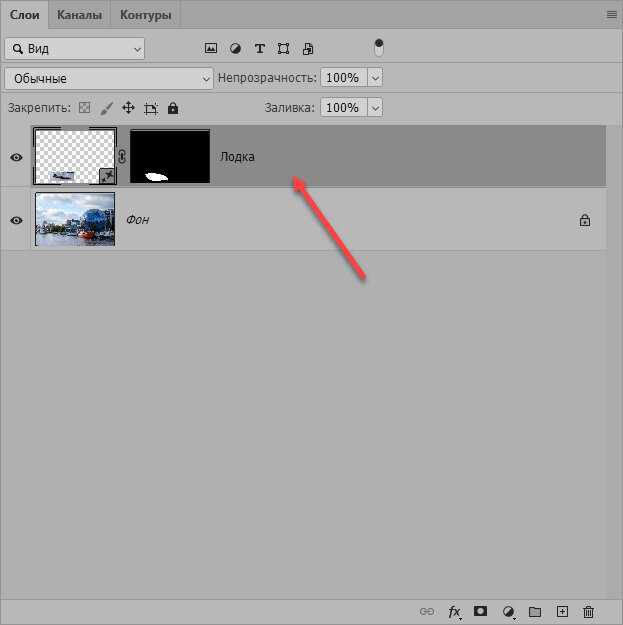The width and height of the screenshot is (623, 625).
Task: Select the Слои tab
Action: coord(24,15)
